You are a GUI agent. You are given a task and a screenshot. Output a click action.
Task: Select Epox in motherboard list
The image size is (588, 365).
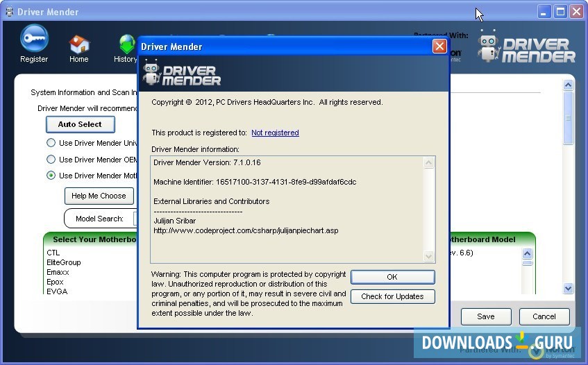pos(55,282)
